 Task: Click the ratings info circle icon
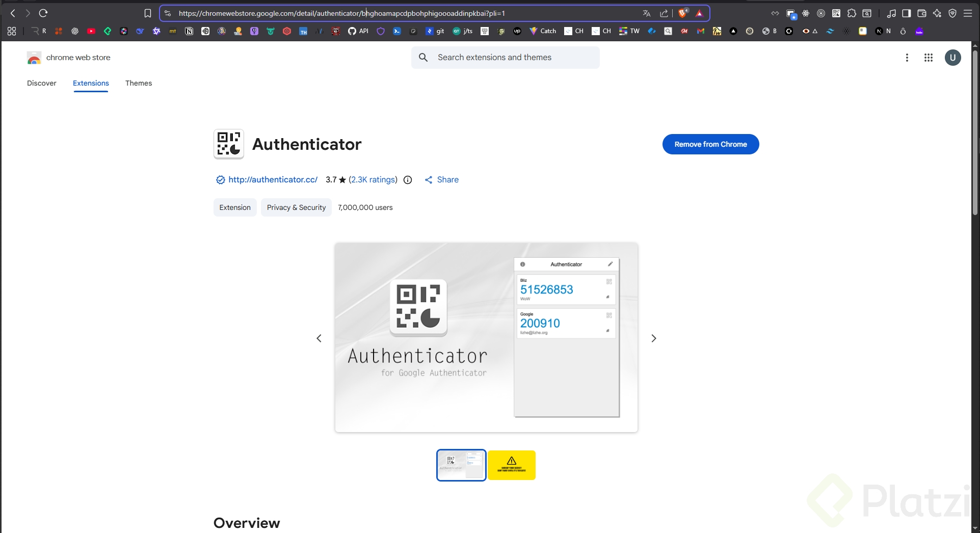[x=408, y=180]
